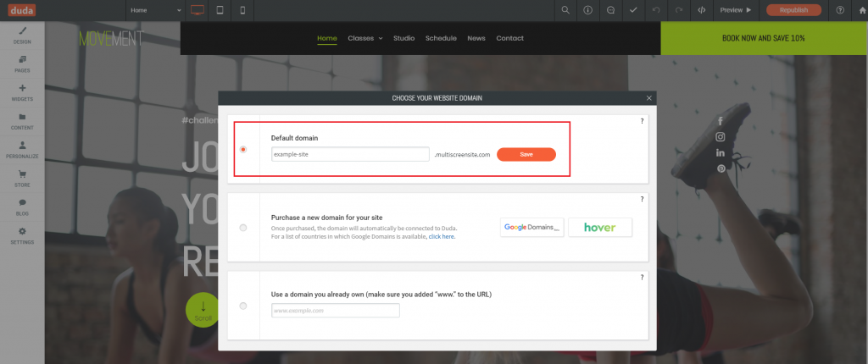
Task: Open the site info icon
Action: tap(588, 10)
